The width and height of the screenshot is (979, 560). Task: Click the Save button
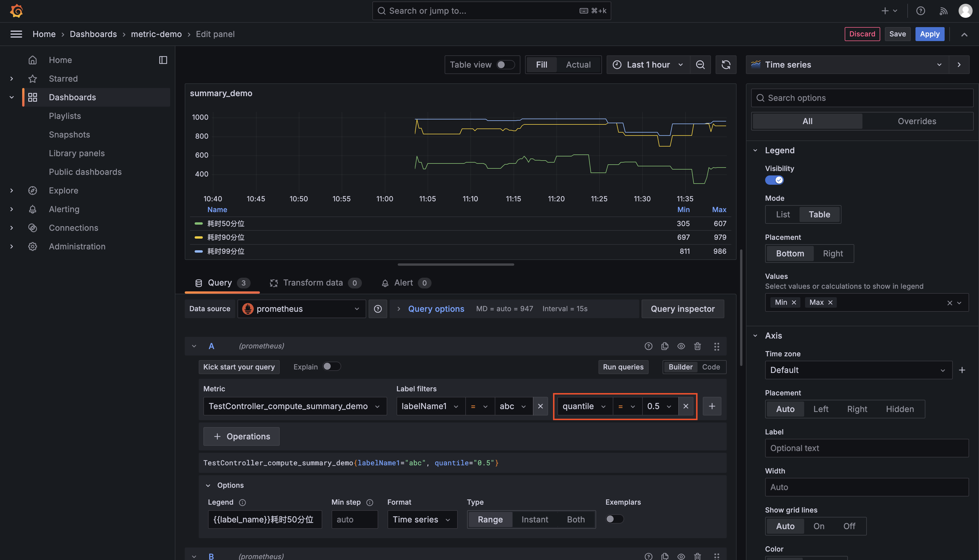(897, 34)
